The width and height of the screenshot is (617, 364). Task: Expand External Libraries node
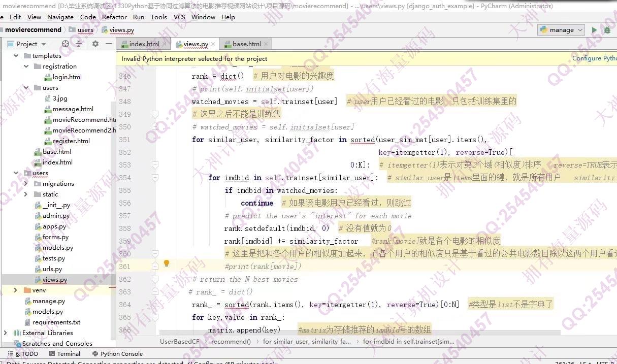click(x=6, y=333)
